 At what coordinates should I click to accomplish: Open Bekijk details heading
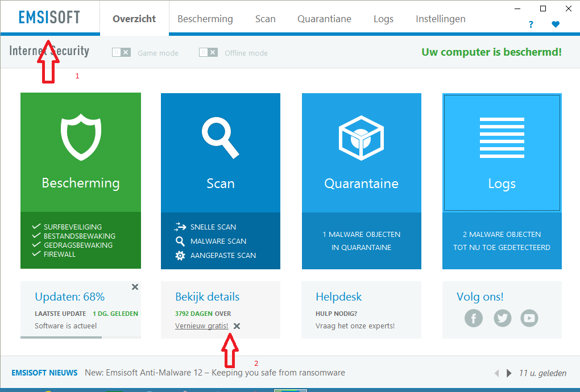point(207,297)
